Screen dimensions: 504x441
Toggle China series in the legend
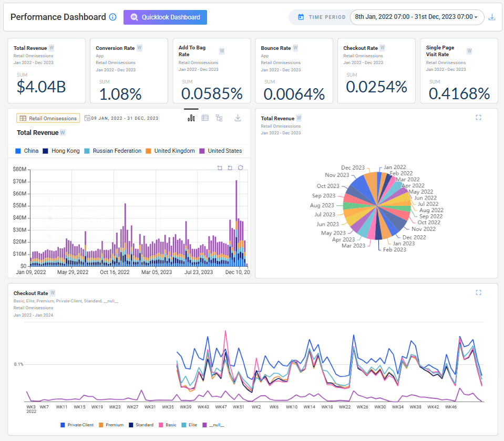tap(27, 151)
